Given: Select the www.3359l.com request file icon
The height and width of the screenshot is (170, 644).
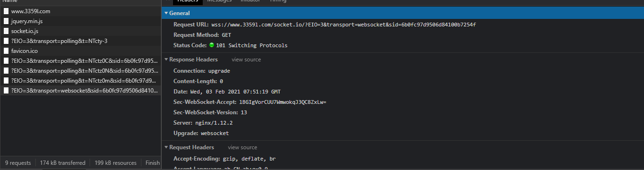Looking at the screenshot, I should (6, 11).
